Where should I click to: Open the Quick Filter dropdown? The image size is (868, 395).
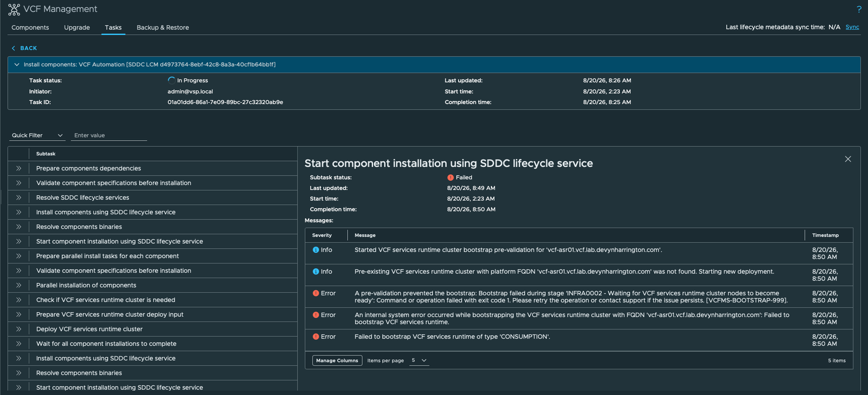point(37,135)
